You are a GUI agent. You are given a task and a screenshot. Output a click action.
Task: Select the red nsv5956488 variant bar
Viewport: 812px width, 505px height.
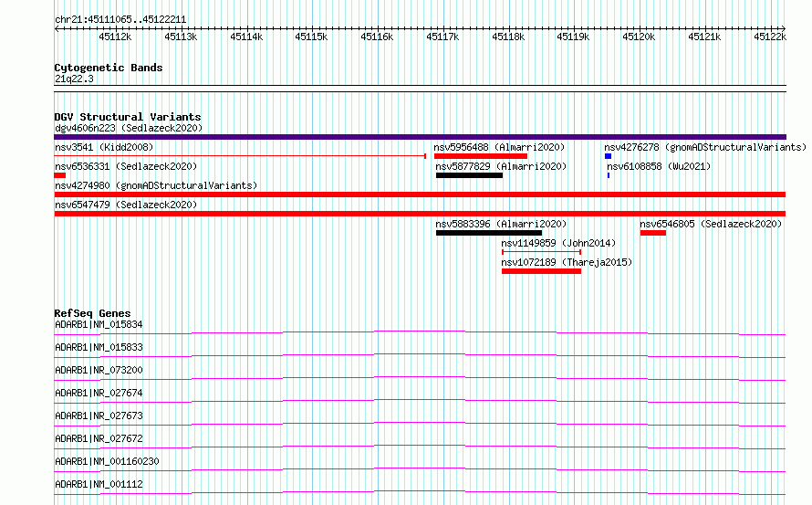point(481,156)
